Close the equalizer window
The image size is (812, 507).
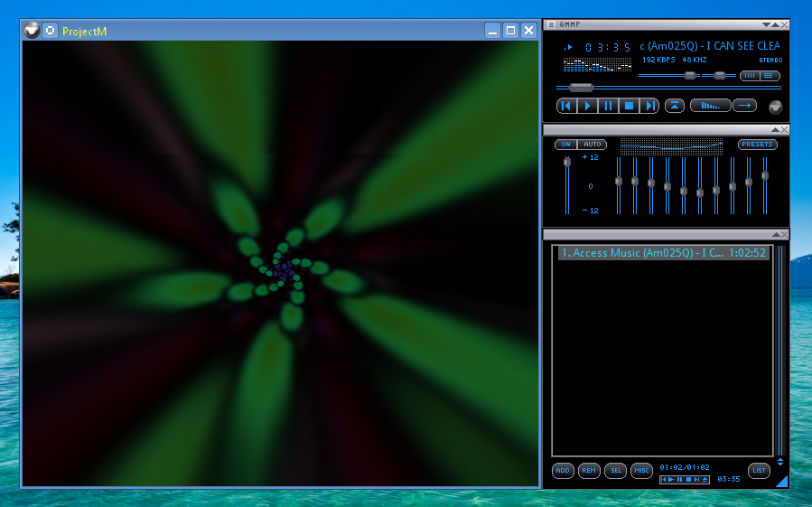(x=785, y=129)
